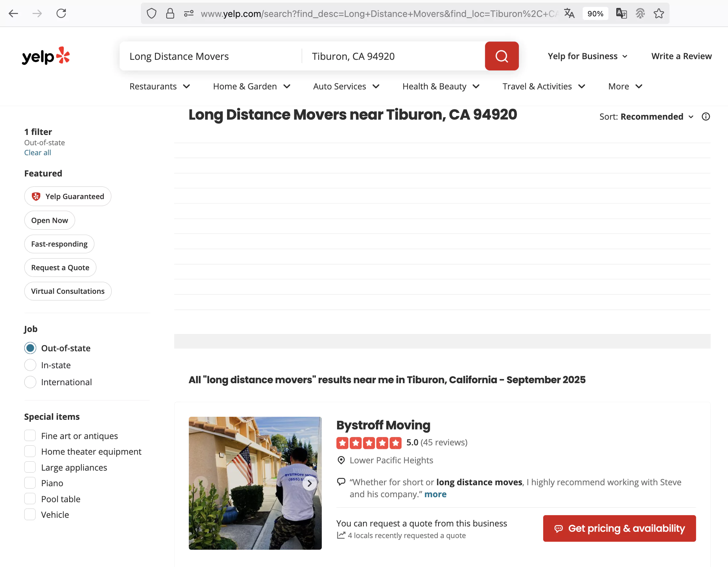This screenshot has height=567, width=728.
Task: Click the info icon next to Sort
Action: pos(706,116)
